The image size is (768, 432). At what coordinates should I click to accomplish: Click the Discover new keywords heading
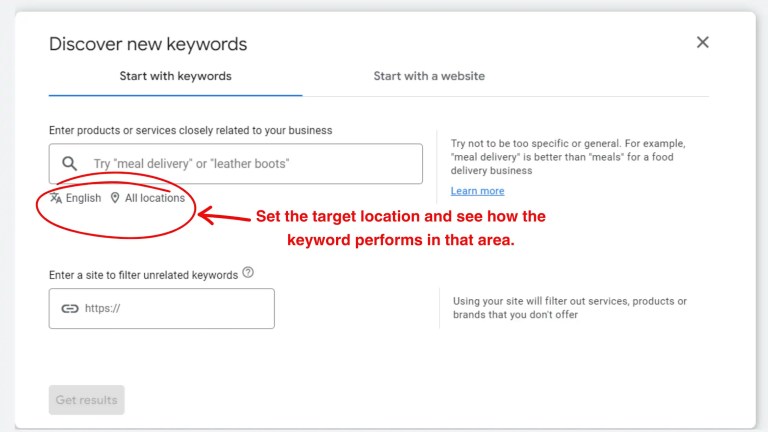pyautogui.click(x=148, y=44)
